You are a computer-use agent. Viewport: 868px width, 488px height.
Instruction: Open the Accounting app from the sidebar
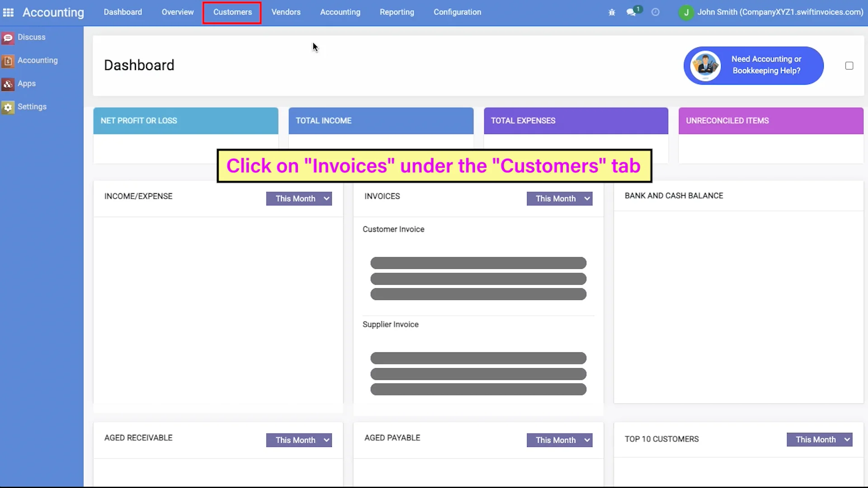coord(38,60)
